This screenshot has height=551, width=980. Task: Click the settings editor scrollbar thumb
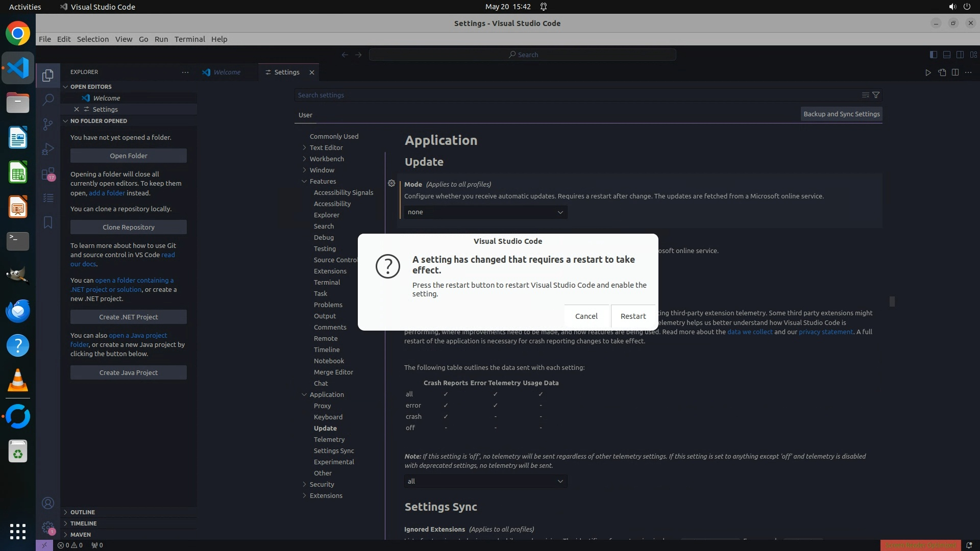[x=892, y=302]
